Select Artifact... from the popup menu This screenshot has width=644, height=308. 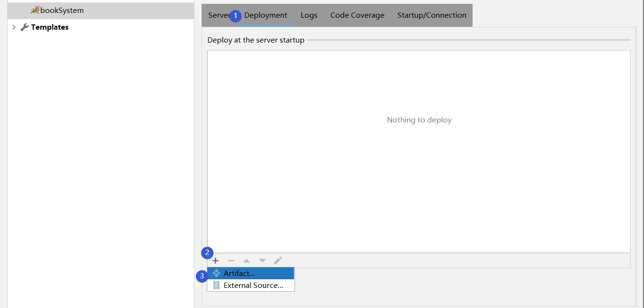[x=239, y=273]
